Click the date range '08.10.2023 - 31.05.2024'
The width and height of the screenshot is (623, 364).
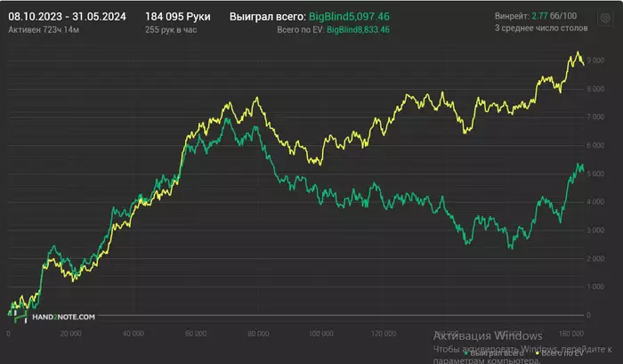coord(67,17)
